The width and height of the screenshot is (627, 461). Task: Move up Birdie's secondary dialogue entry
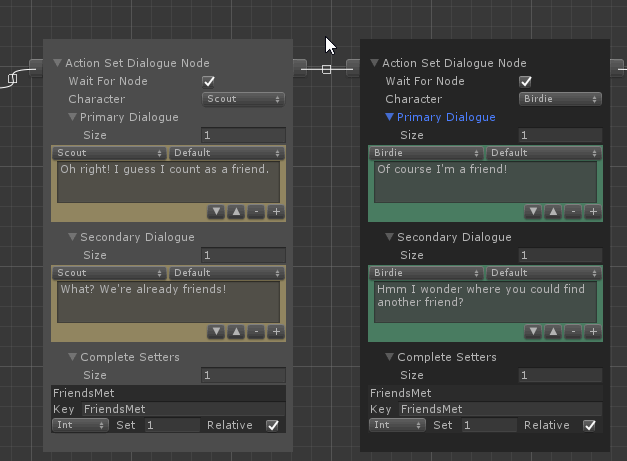pyautogui.click(x=553, y=331)
